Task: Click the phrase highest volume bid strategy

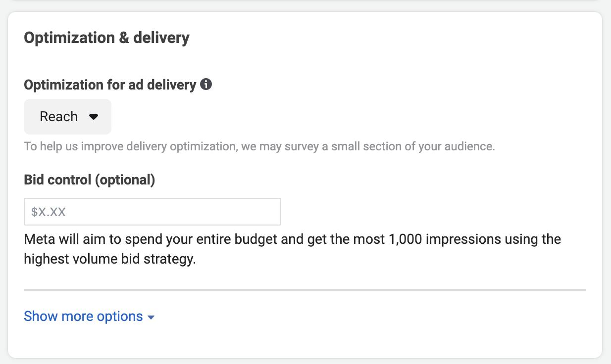Action: [x=109, y=259]
